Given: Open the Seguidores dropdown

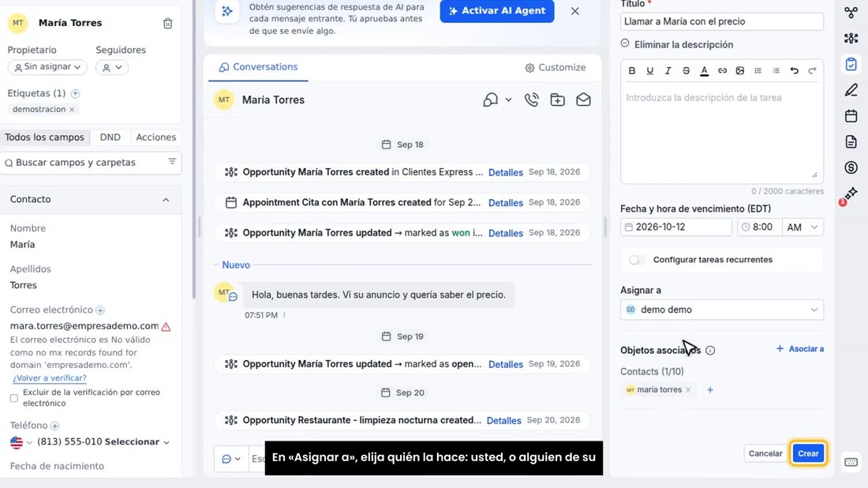Looking at the screenshot, I should click(x=112, y=67).
